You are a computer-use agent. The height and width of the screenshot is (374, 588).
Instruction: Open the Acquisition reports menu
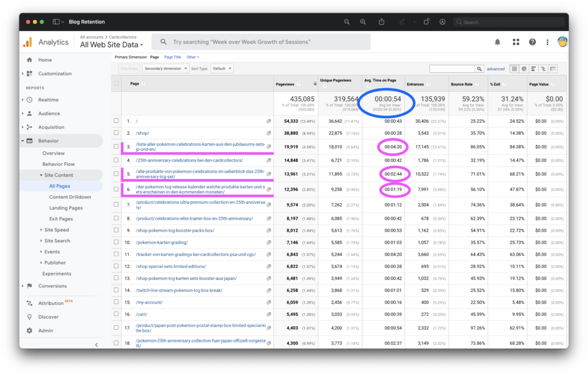point(51,127)
